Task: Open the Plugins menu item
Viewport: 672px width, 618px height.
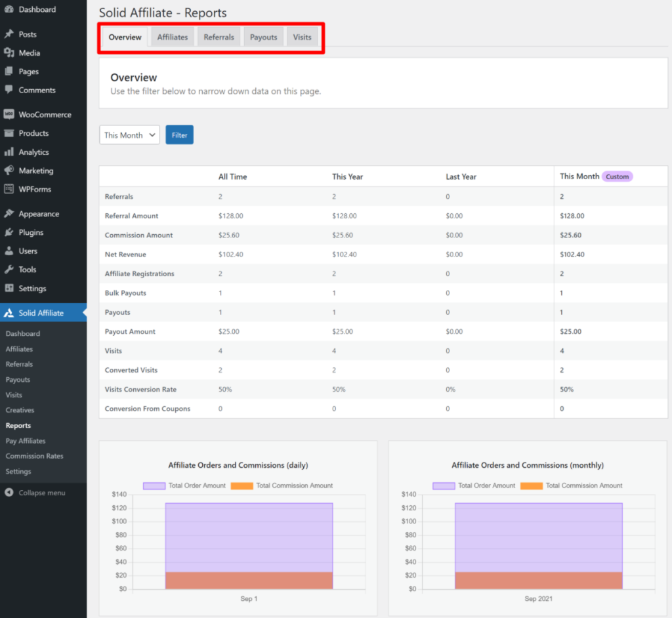Action: (x=43, y=232)
